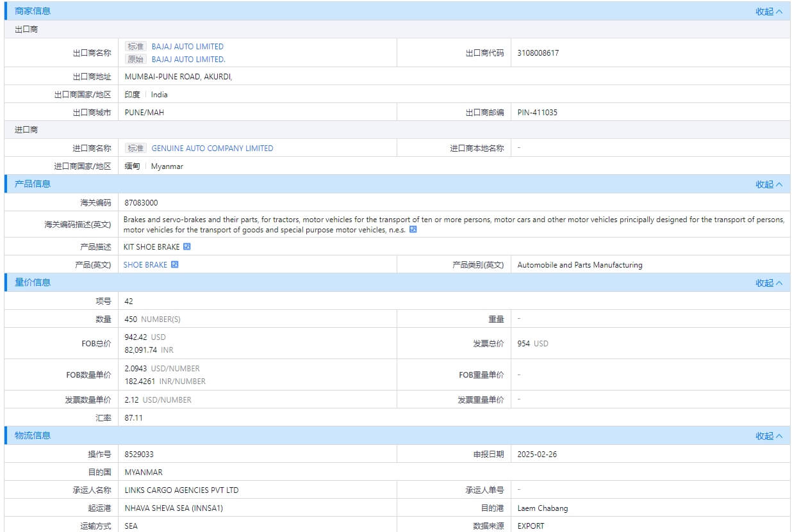The image size is (792, 532).
Task: Collapse the 商家信息 section
Action: point(769,11)
